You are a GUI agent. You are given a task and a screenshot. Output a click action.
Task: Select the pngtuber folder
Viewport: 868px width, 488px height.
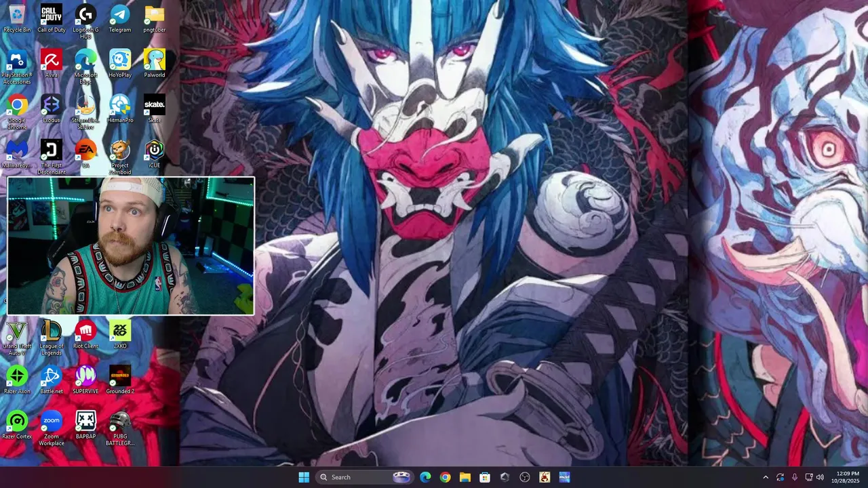click(x=155, y=18)
